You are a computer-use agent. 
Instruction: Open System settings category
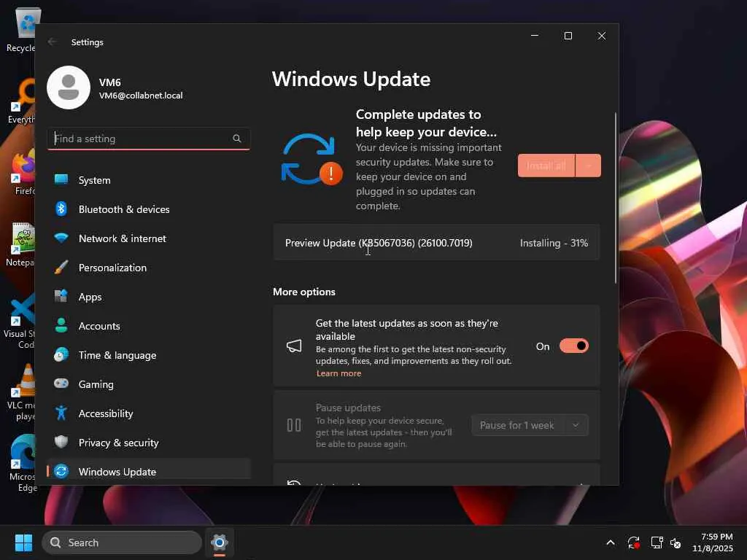149,180
